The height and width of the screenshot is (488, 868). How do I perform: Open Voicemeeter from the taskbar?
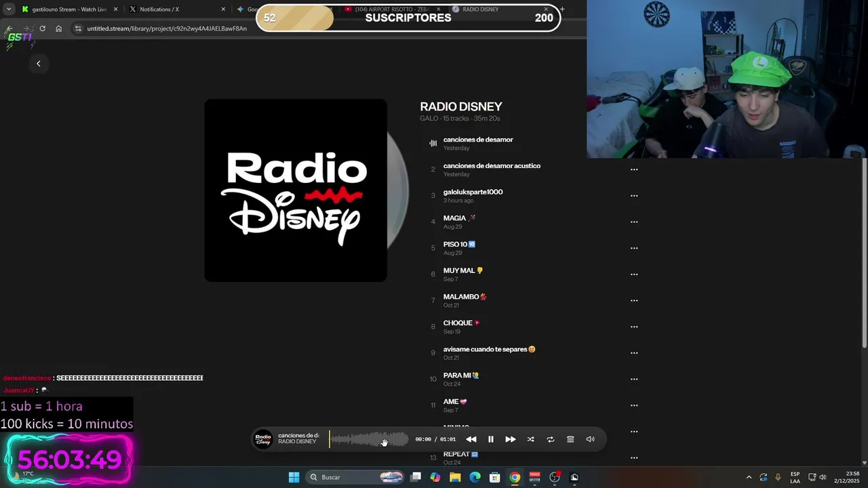tap(534, 477)
